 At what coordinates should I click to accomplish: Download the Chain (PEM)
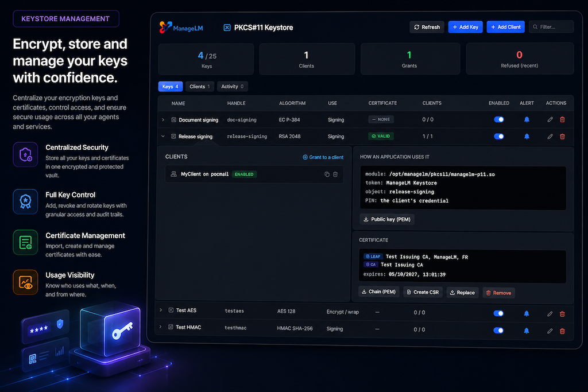[x=379, y=292]
